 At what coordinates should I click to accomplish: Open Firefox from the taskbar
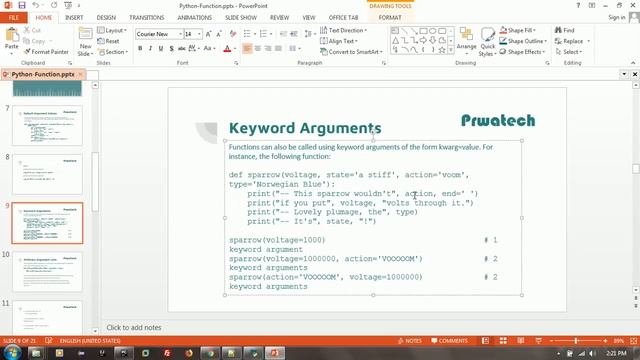[189, 353]
